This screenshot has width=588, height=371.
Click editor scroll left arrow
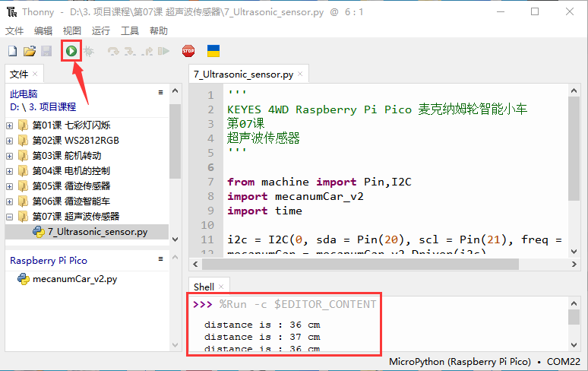[x=195, y=264]
